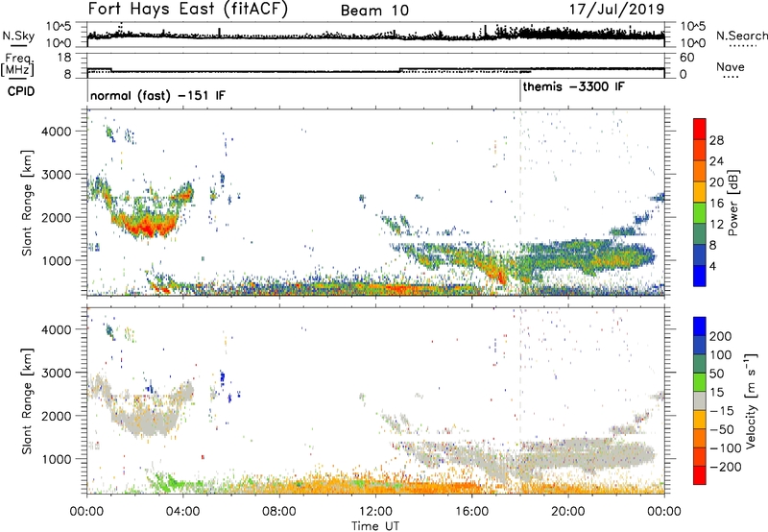The height and width of the screenshot is (532, 768).
Task: Pick the gray -15 to 15 Velocity segment
Action: coord(700,401)
